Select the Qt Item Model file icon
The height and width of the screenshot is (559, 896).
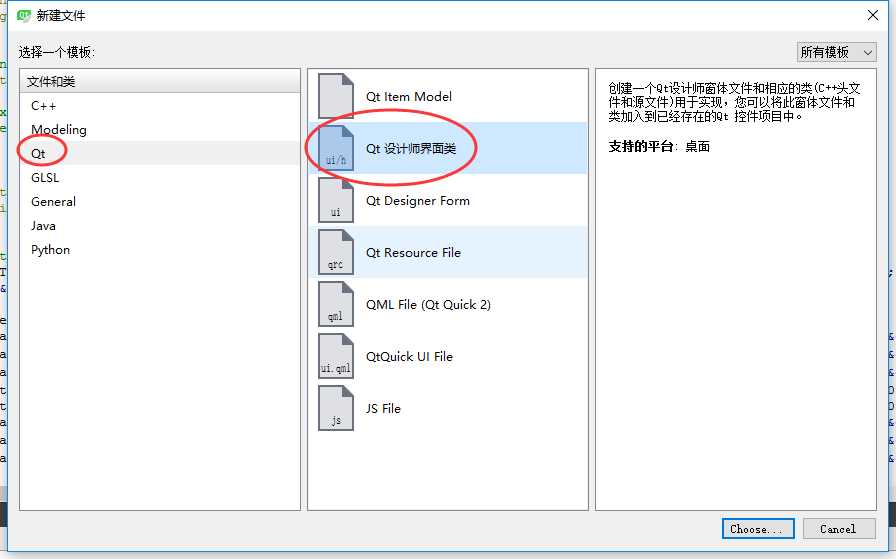pos(336,96)
